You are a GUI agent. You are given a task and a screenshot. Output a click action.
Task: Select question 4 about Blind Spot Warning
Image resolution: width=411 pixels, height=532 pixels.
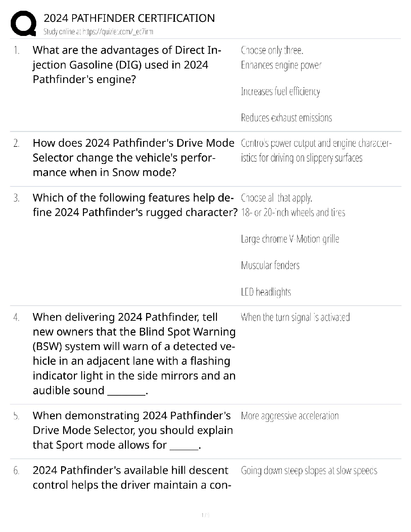[134, 353]
